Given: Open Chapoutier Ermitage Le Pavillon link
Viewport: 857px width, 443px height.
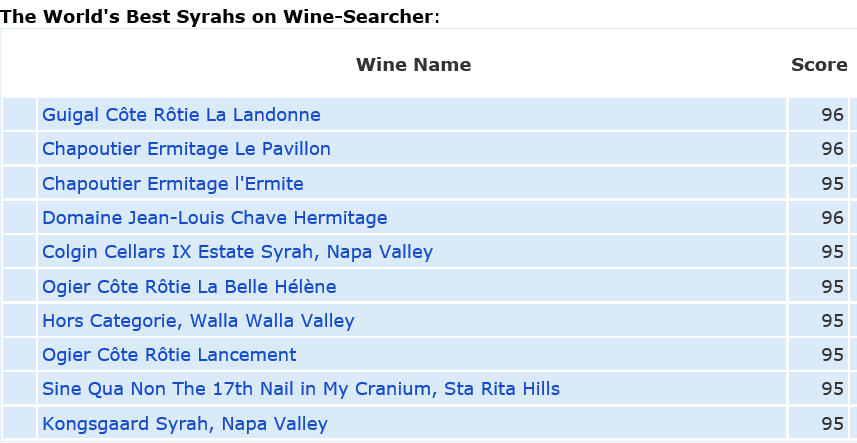Looking at the screenshot, I should tap(186, 149).
